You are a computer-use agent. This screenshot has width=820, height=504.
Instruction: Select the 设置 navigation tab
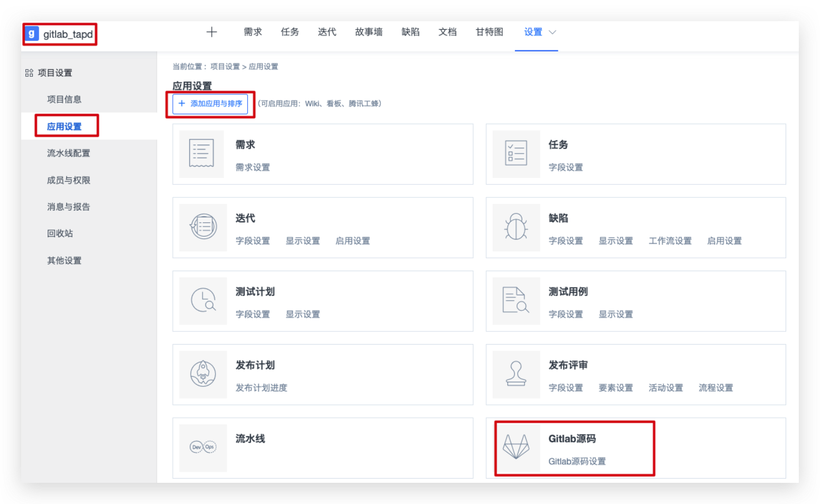[533, 32]
